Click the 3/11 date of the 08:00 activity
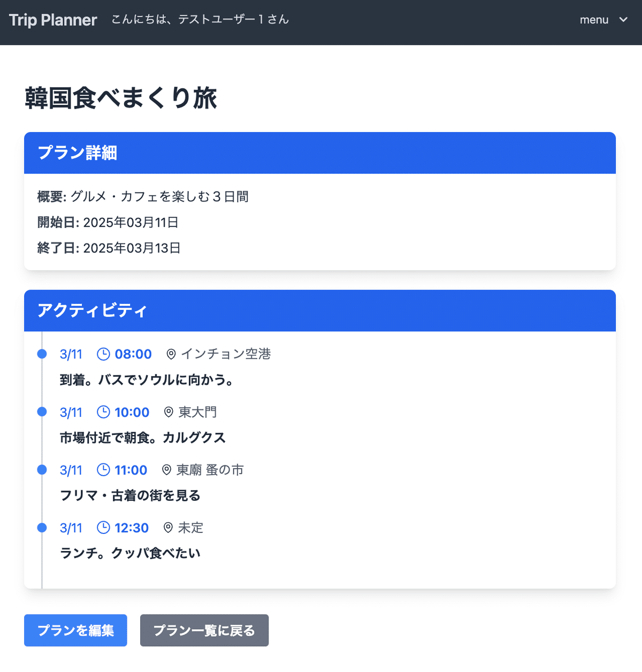The image size is (642, 672). coord(71,354)
